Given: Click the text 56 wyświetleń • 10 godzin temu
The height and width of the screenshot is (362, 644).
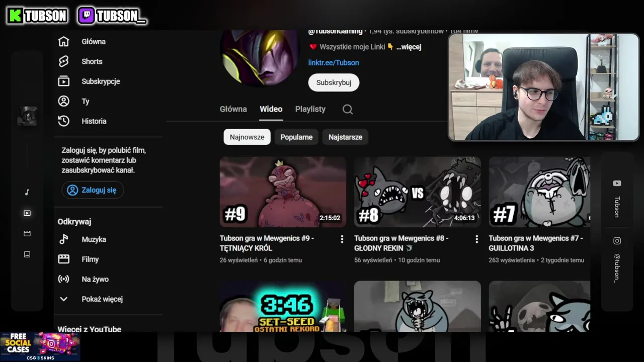Looking at the screenshot, I should [397, 260].
